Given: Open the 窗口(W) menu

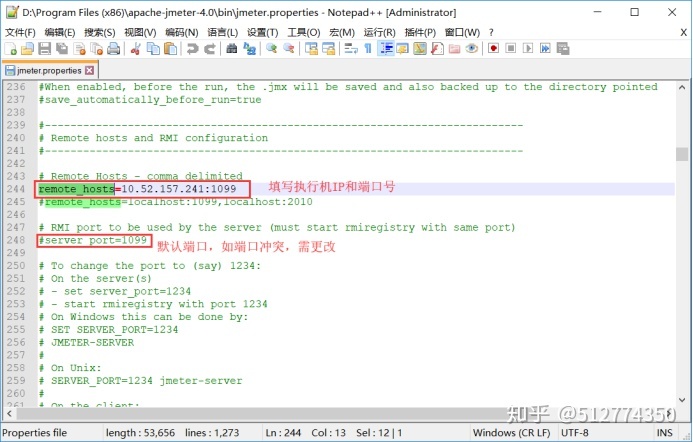Looking at the screenshot, I should pyautogui.click(x=462, y=32).
